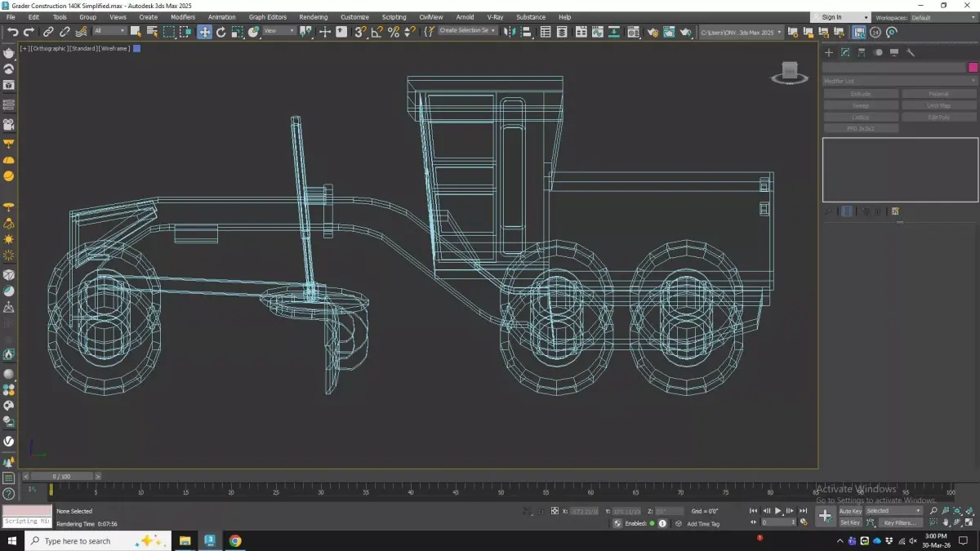Click the Undo arrow in toolbar

click(x=12, y=32)
